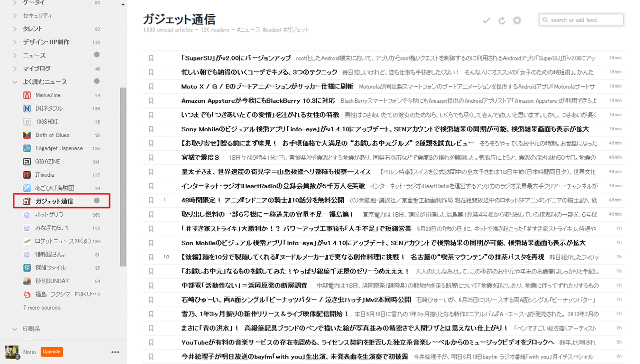Screen dimensions: 640x364
Task: Save the SuperSU v2.00 article bookmark
Action: pos(151,58)
